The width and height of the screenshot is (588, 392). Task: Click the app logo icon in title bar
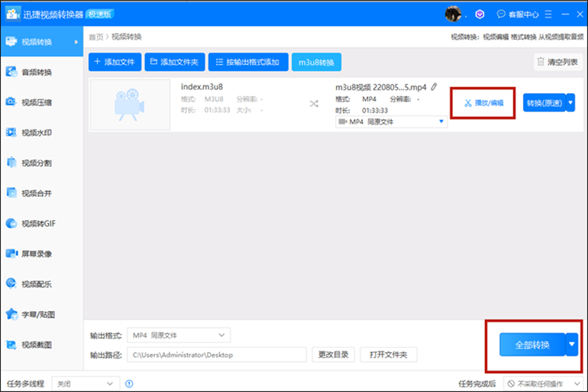[x=12, y=14]
